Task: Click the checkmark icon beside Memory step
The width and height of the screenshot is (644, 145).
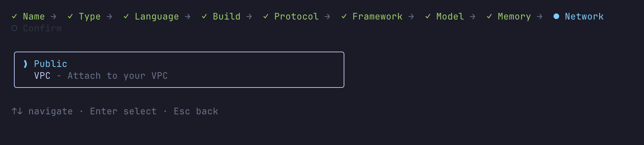Action: (489, 16)
